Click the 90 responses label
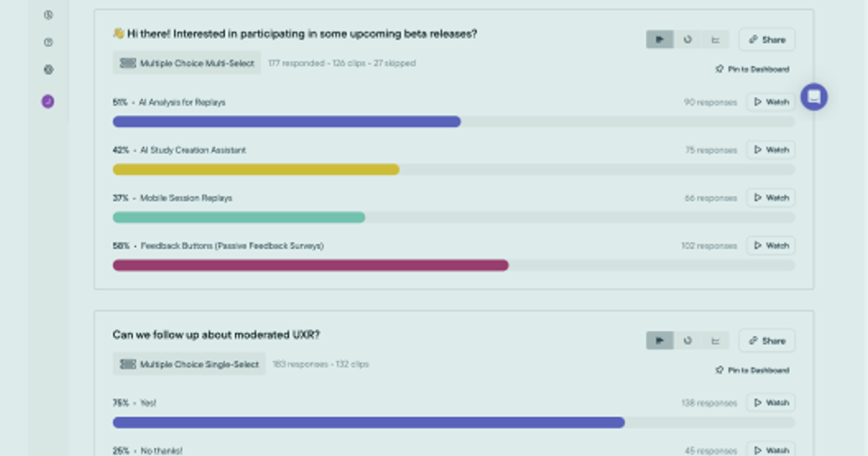 point(711,102)
